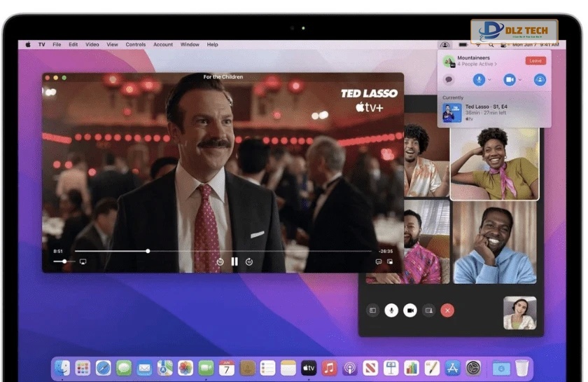Click the SharePlay screen share button

pos(540,80)
